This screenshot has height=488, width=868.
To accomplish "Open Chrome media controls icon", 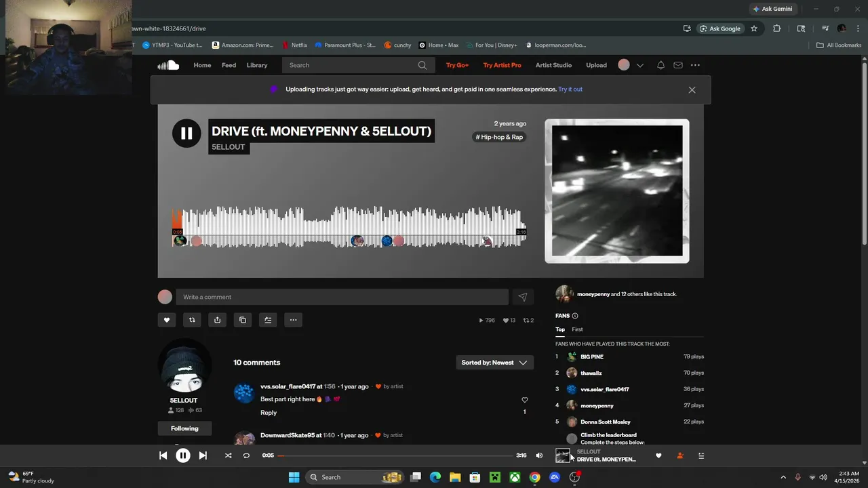I will tap(825, 28).
